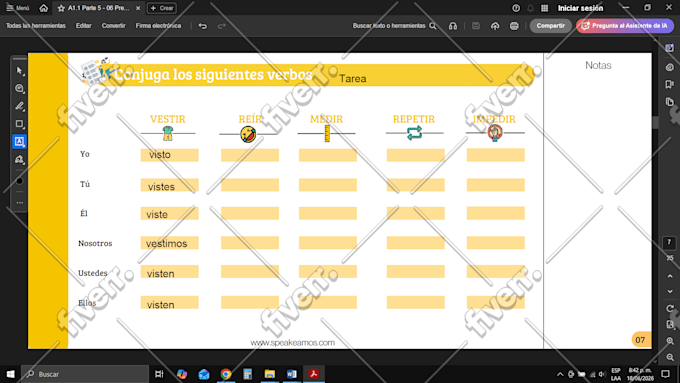Go to next page with down arrow

670,291
